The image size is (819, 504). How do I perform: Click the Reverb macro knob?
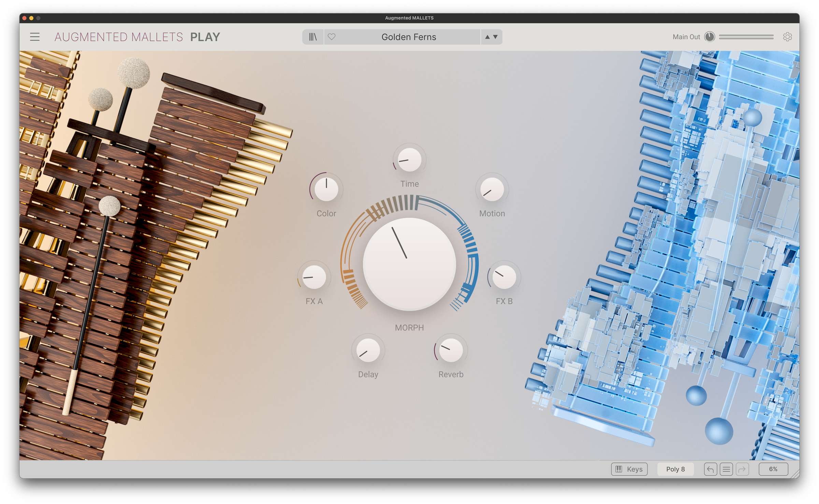click(451, 350)
